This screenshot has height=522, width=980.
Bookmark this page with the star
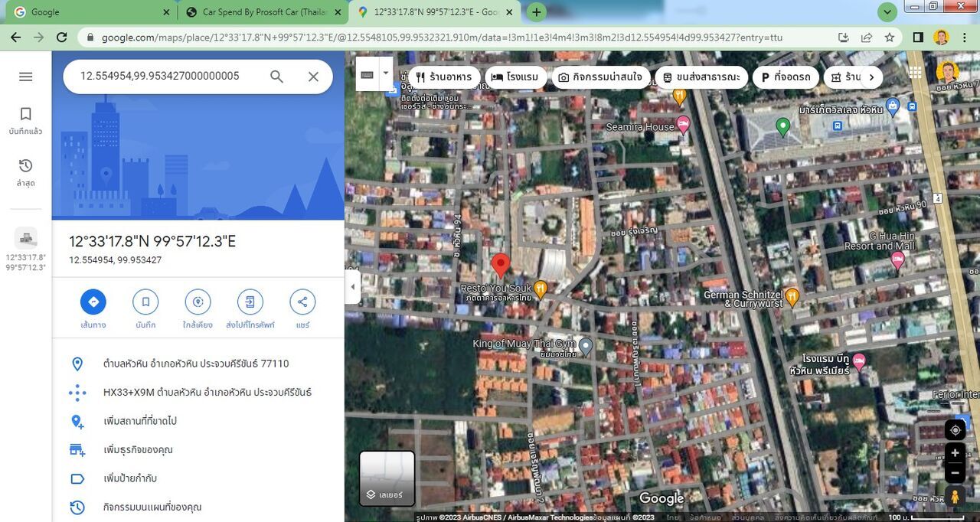889,37
